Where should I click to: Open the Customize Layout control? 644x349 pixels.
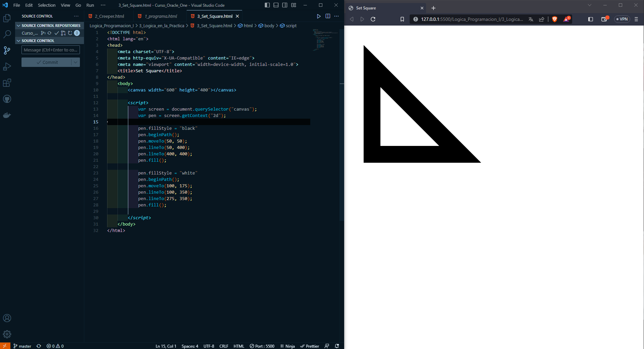[294, 5]
